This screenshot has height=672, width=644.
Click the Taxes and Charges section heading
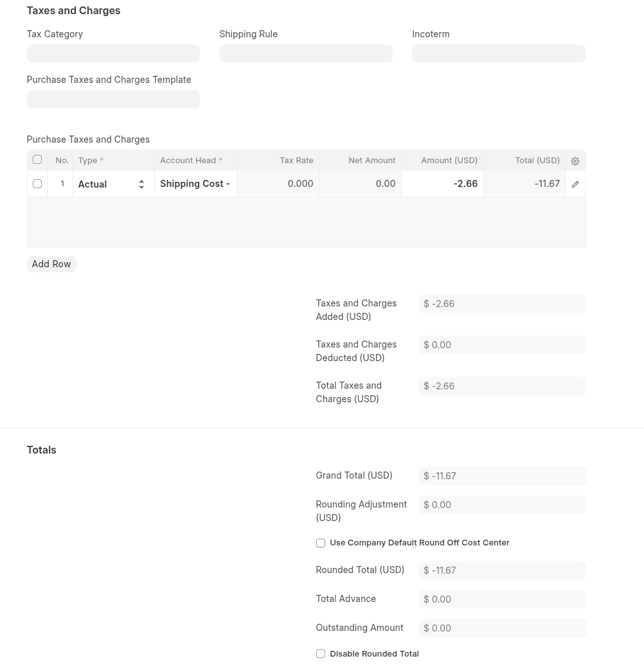click(x=73, y=11)
